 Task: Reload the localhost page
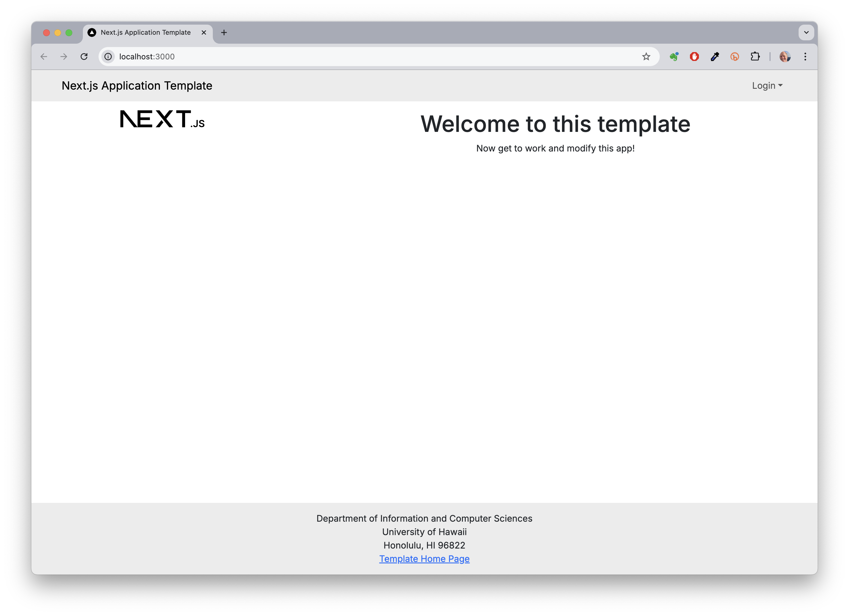pyautogui.click(x=84, y=57)
